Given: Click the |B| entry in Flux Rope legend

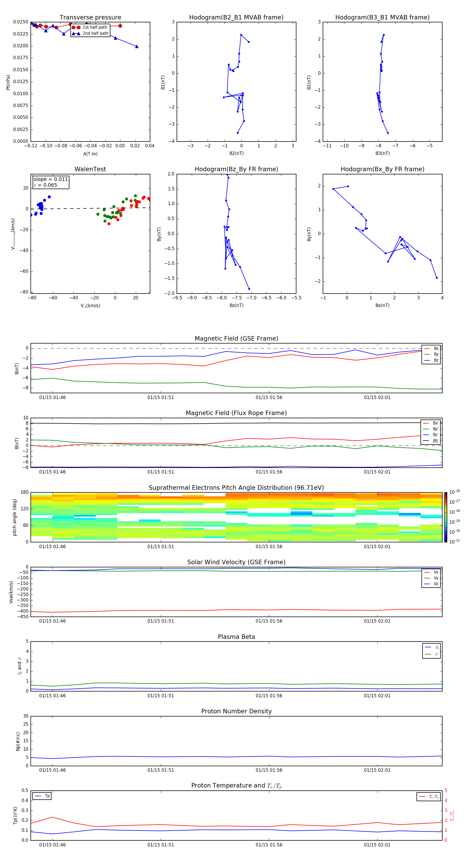Looking at the screenshot, I should [x=431, y=441].
